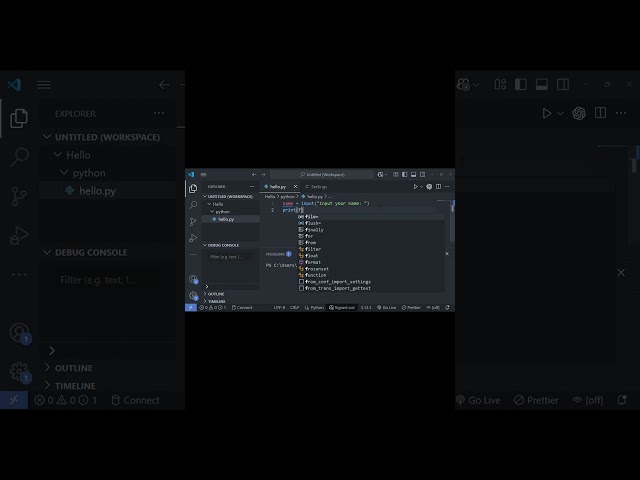This screenshot has height=480, width=640.
Task: Open Search view in the small center window
Action: point(193,204)
